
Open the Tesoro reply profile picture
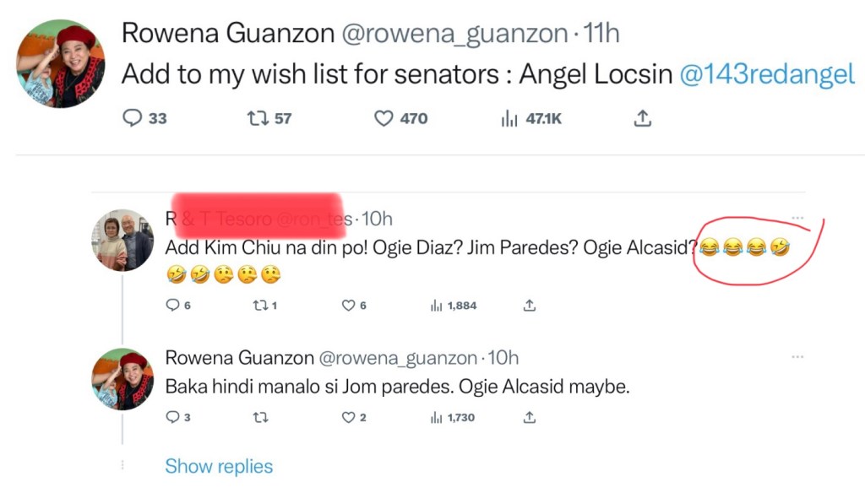point(122,240)
